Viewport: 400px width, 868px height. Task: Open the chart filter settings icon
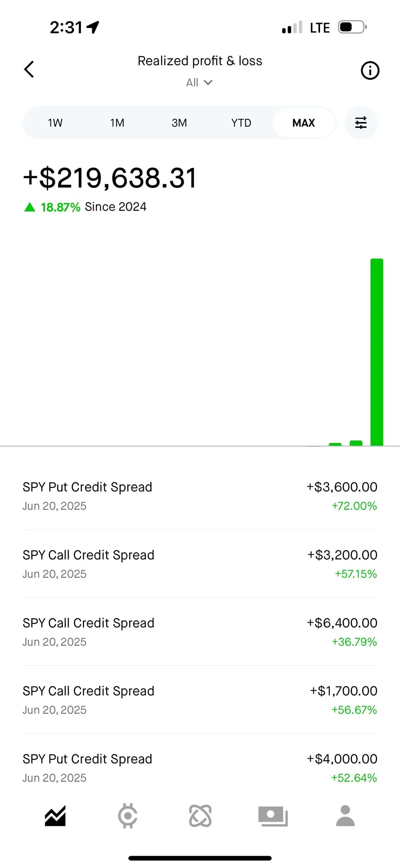tap(361, 123)
